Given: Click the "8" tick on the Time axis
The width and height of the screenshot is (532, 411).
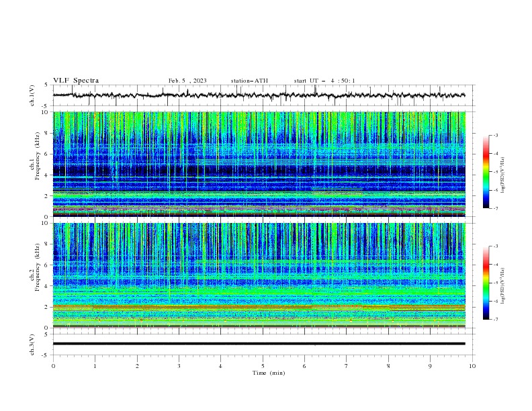Looking at the screenshot, I should (388, 366).
